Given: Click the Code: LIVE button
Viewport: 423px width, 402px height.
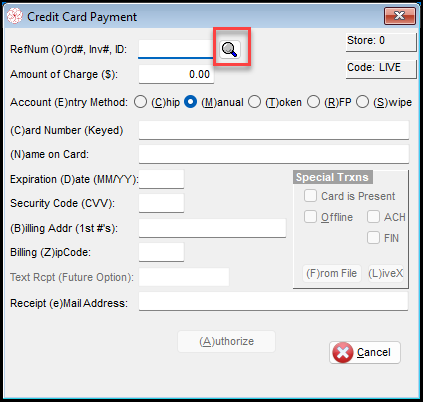Looking at the screenshot, I should (x=381, y=69).
